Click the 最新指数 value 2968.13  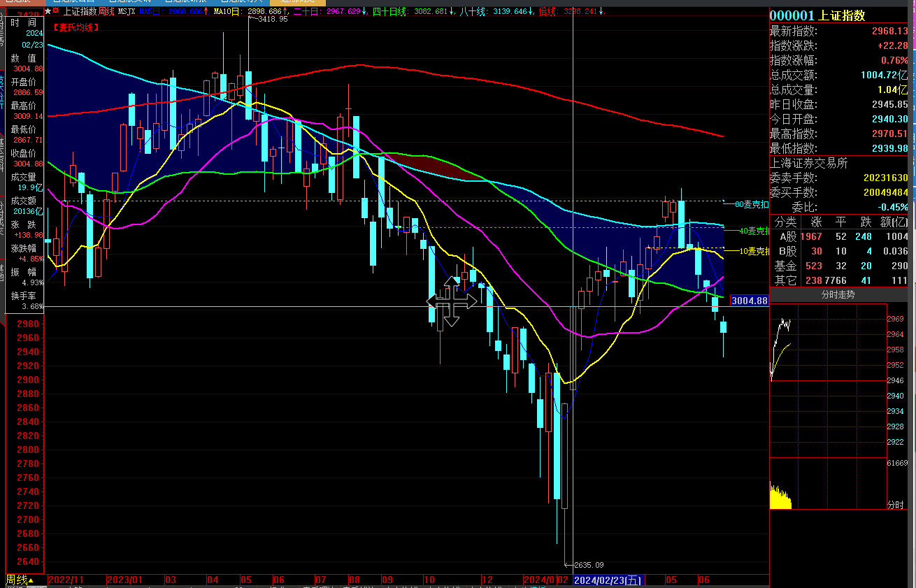point(889,31)
